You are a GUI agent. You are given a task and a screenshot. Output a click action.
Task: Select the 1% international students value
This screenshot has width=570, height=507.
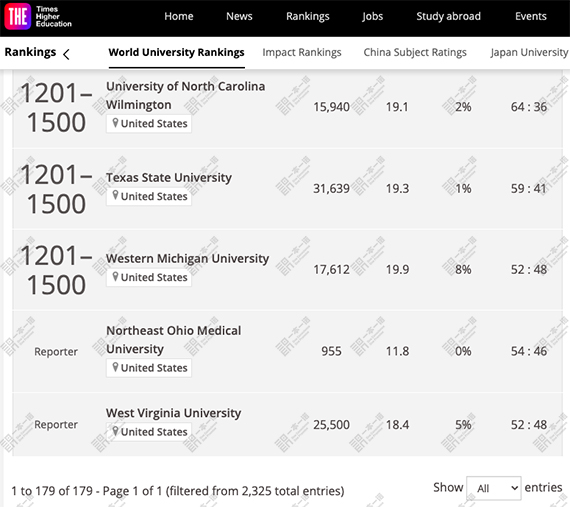pyautogui.click(x=463, y=188)
